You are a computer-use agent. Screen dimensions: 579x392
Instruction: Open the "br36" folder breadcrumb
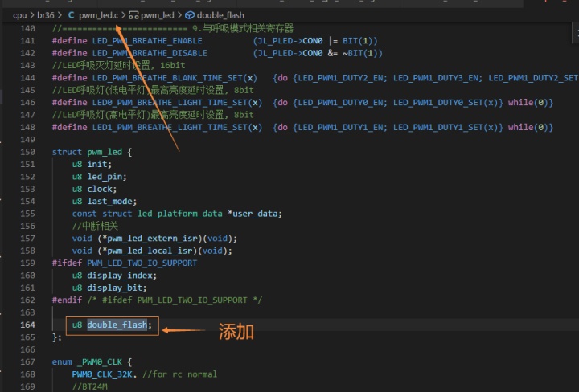pos(45,15)
